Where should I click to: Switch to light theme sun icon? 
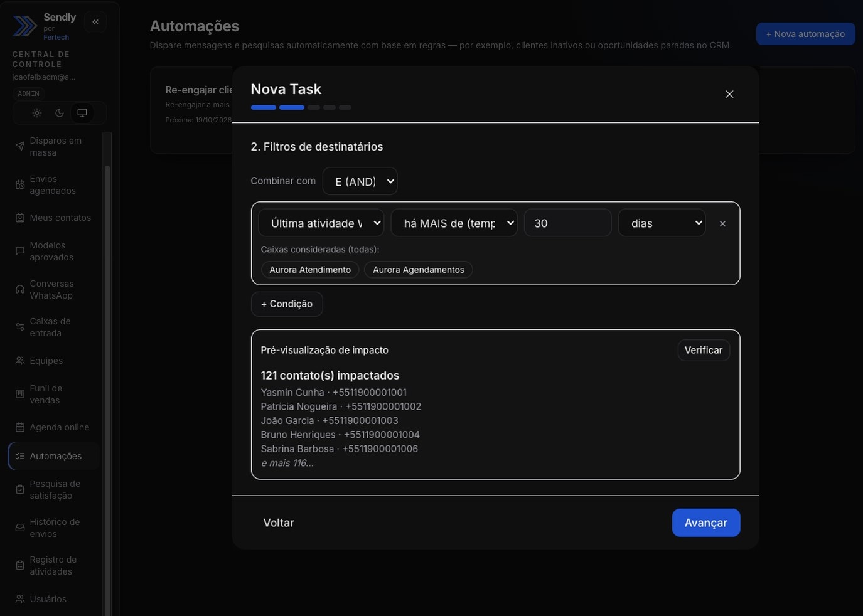[37, 113]
